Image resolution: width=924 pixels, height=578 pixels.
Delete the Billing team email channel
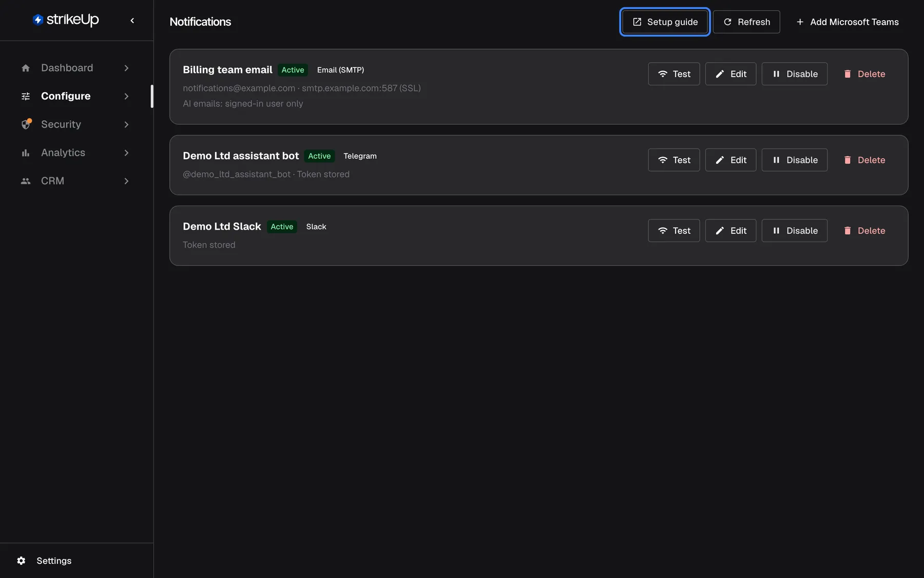coord(864,74)
